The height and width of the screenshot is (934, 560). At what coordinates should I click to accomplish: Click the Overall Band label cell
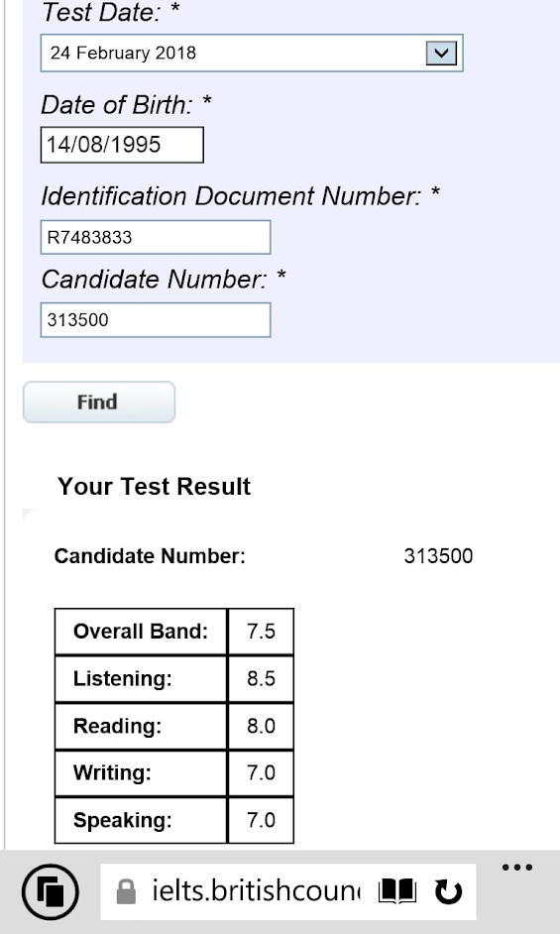pyautogui.click(x=141, y=632)
